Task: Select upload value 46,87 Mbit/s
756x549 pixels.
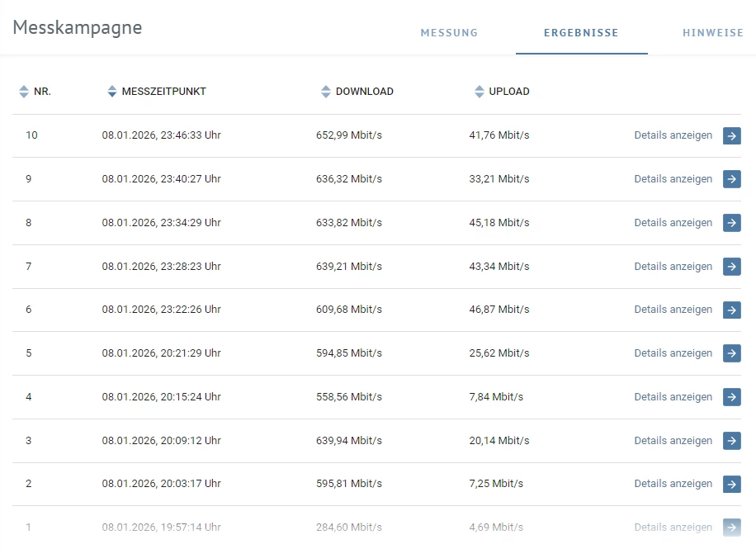Action: [x=499, y=310]
